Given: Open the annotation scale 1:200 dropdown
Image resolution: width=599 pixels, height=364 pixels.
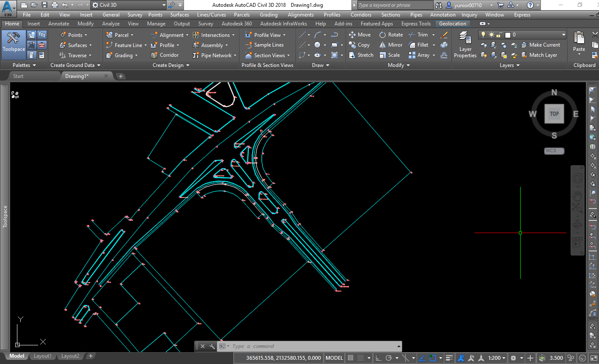Looking at the screenshot, I should pyautogui.click(x=496, y=358).
